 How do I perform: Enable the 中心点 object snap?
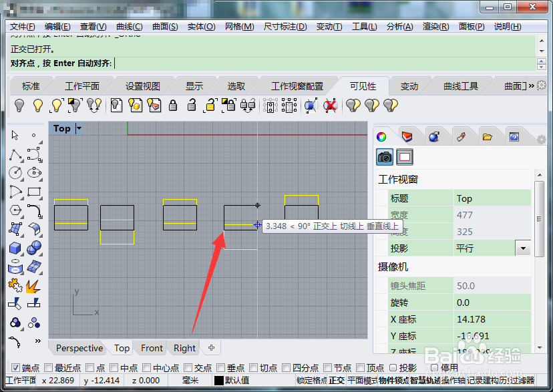(147, 368)
